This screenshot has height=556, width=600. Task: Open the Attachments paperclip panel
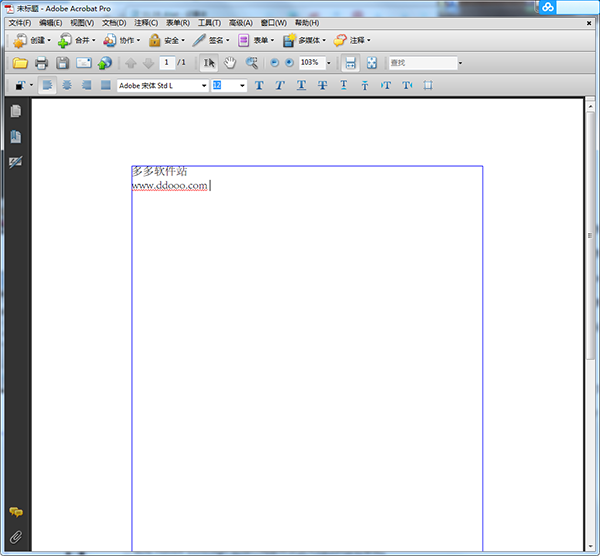(x=15, y=537)
